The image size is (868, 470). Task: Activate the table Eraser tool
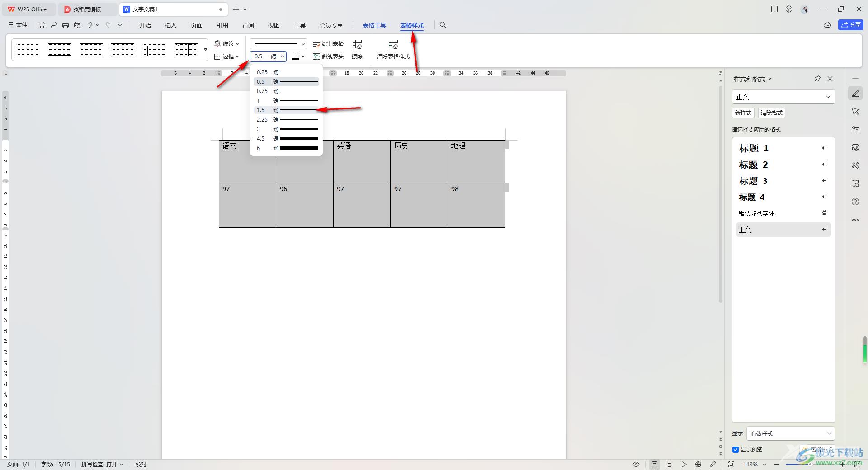tap(357, 49)
